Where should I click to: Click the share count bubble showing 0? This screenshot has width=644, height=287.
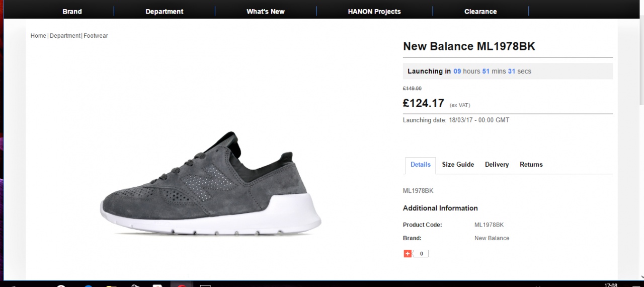[421, 254]
